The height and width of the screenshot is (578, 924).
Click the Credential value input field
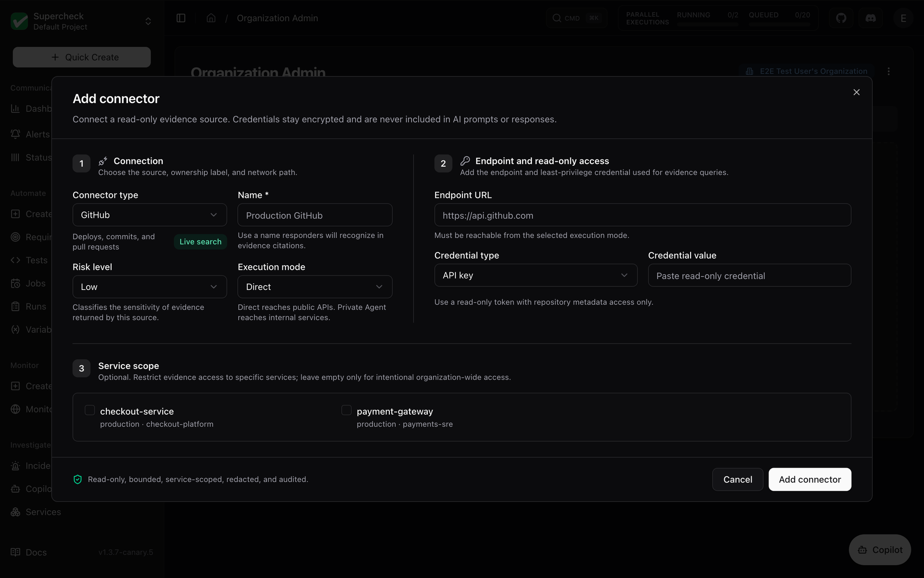(749, 276)
